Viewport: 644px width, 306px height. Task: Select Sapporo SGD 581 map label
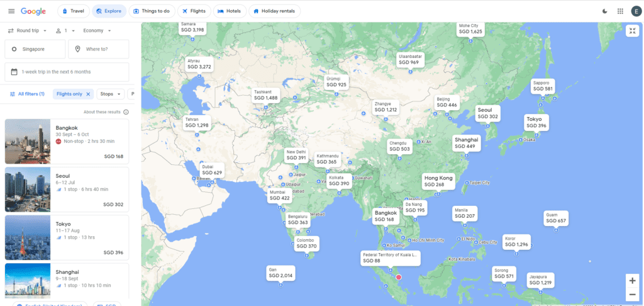[543, 86]
